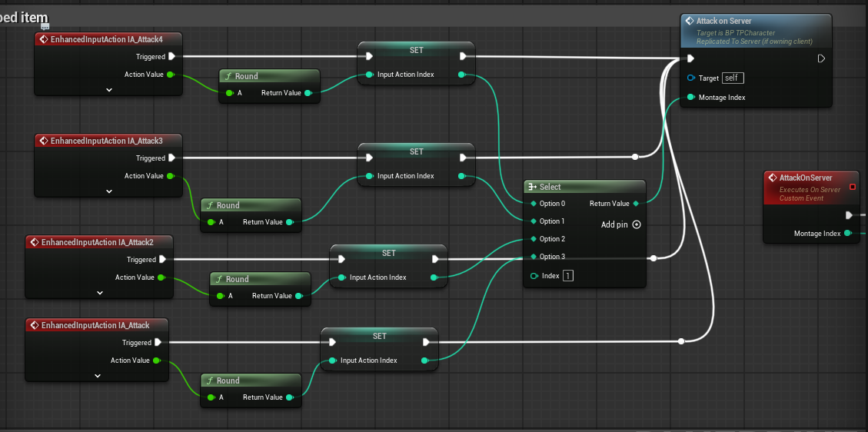Click the Action Value pin of IA_Attack3
868x432 pixels.
[x=171, y=176]
